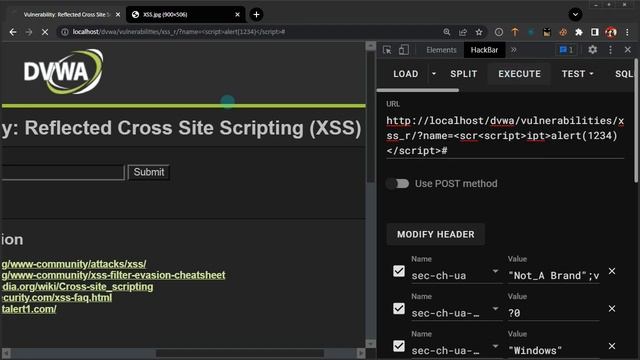Click EXECUTE to send the request
The height and width of the screenshot is (360, 640).
coord(519,74)
